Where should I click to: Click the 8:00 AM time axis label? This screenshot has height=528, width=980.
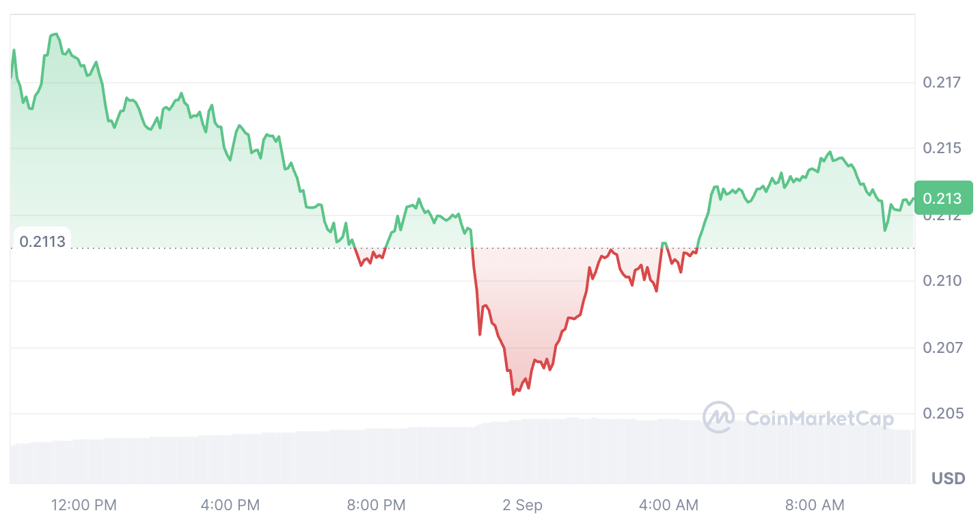click(x=815, y=505)
